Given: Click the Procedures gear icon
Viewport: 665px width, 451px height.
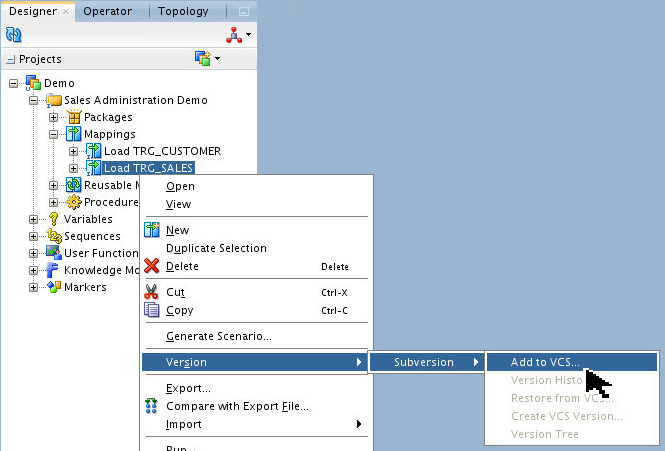Looking at the screenshot, I should click(74, 202).
